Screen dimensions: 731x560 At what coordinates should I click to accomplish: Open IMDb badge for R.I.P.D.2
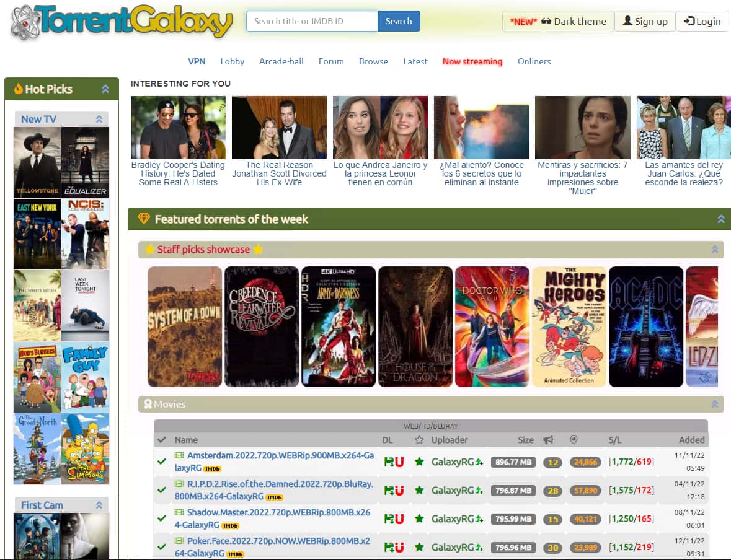click(x=274, y=497)
